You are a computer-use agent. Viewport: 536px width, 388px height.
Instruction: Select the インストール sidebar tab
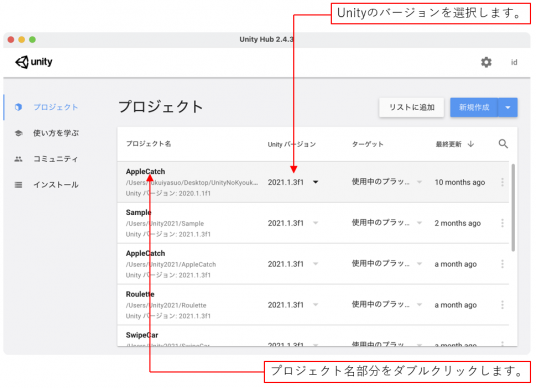click(56, 185)
